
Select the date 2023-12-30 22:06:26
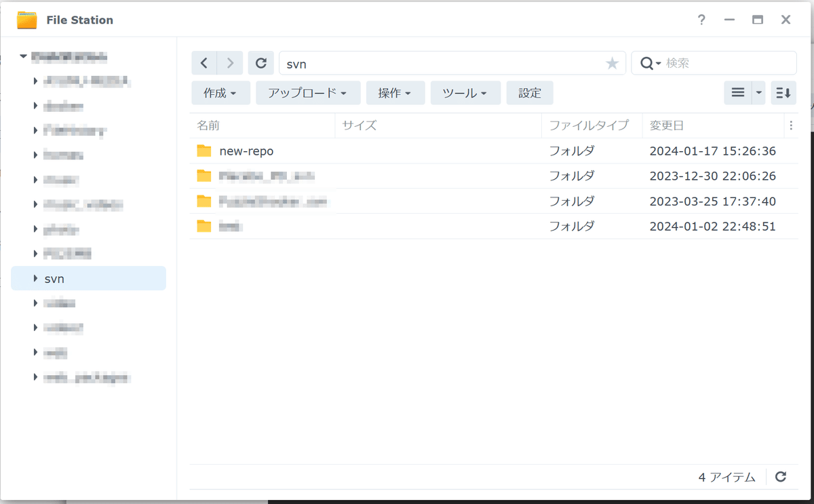pos(712,176)
